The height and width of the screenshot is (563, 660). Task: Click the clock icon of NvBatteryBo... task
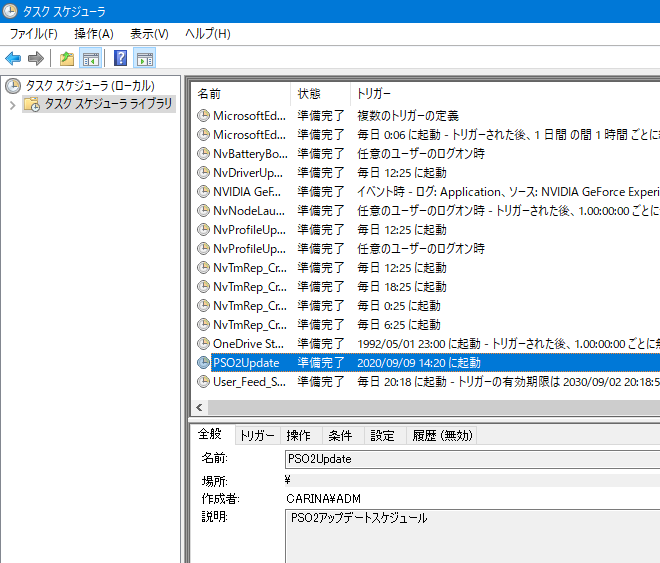[203, 154]
